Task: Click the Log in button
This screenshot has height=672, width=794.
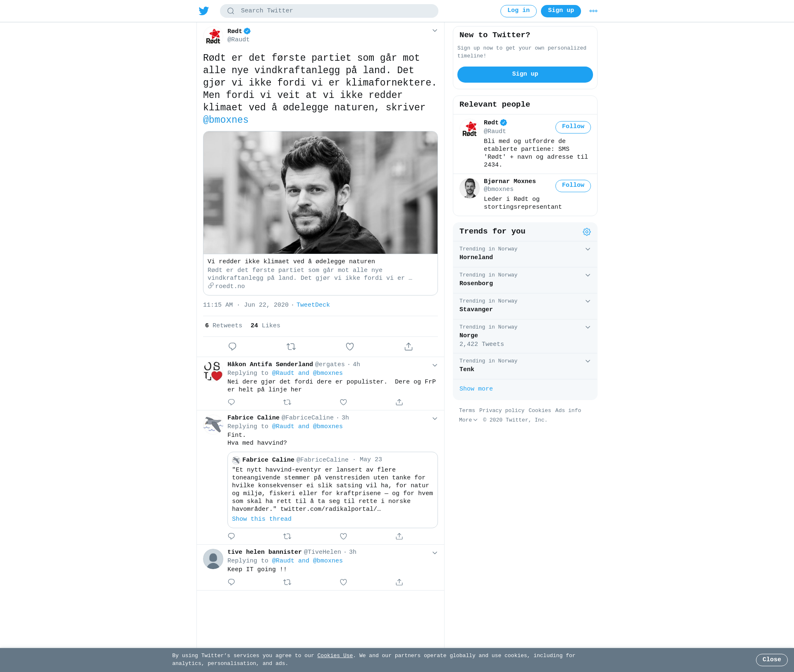Action: pos(518,11)
